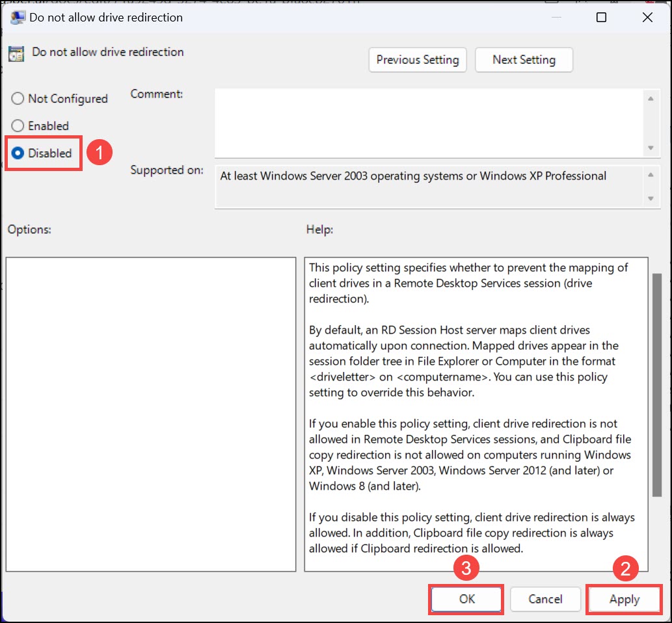
Task: Select the Not Configured radio button
Action: click(16, 98)
